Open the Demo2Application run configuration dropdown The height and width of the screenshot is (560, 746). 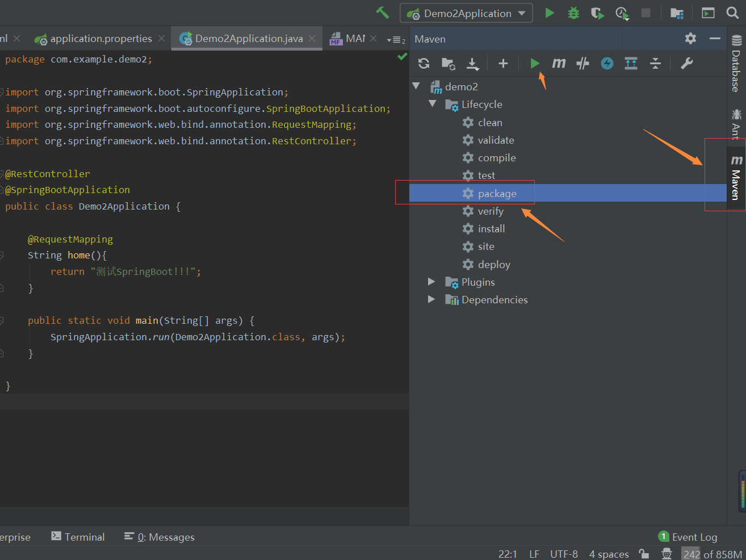[x=466, y=13]
